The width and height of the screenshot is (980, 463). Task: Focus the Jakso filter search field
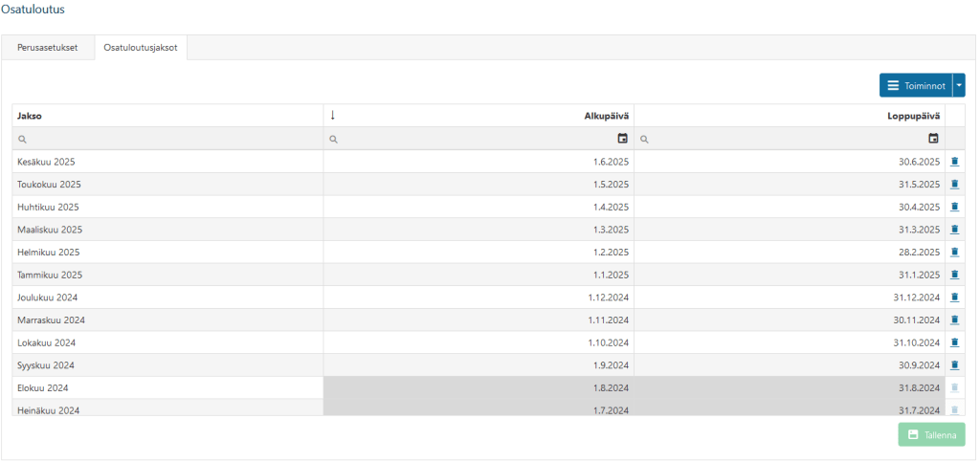click(167, 139)
